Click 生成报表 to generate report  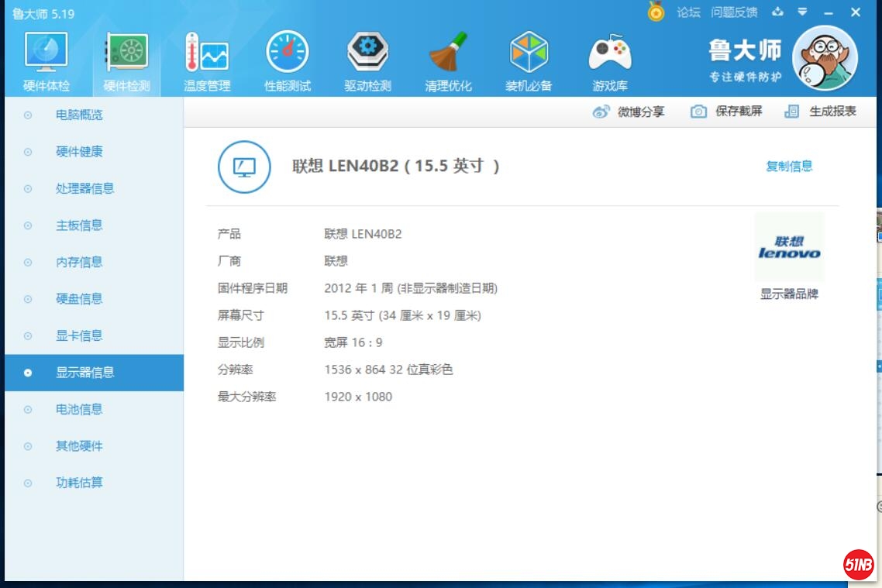coord(822,112)
